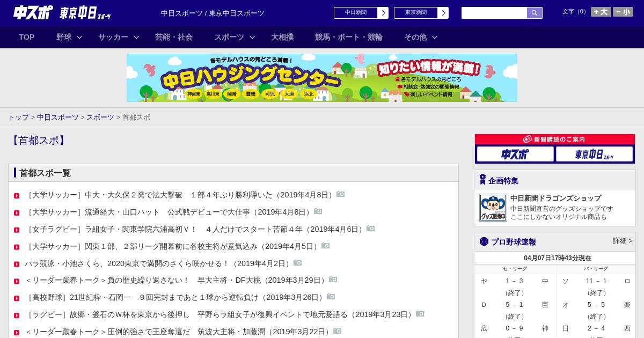
Task: Click photo icon beside 故郷・釜石のW杯 article
Action: pyautogui.click(x=420, y=314)
